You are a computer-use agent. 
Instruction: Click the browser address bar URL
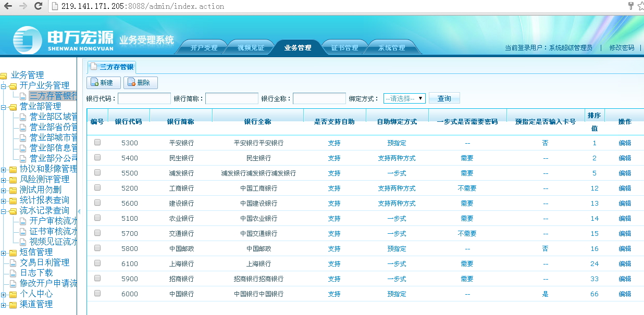tap(143, 6)
